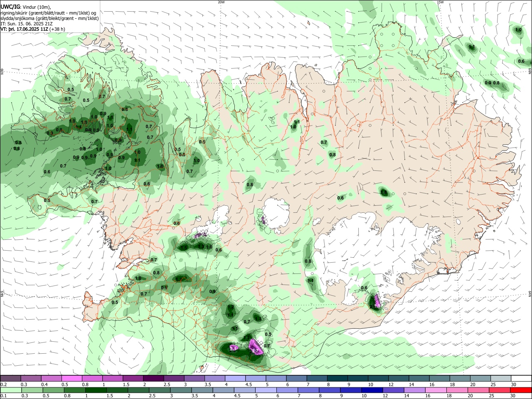Pick the snow legend swatch starting at 0.4

pyautogui.click(x=51, y=379)
